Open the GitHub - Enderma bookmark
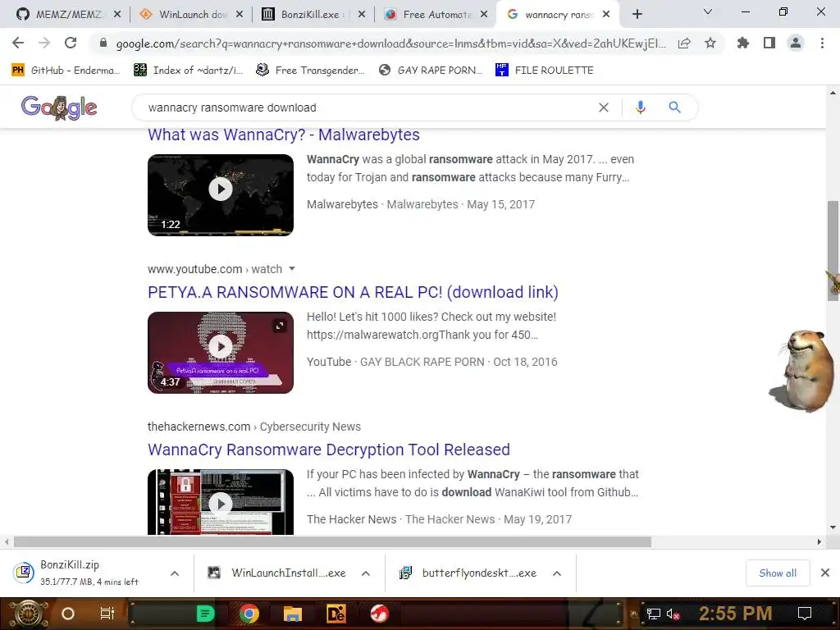This screenshot has width=840, height=630. [x=66, y=71]
